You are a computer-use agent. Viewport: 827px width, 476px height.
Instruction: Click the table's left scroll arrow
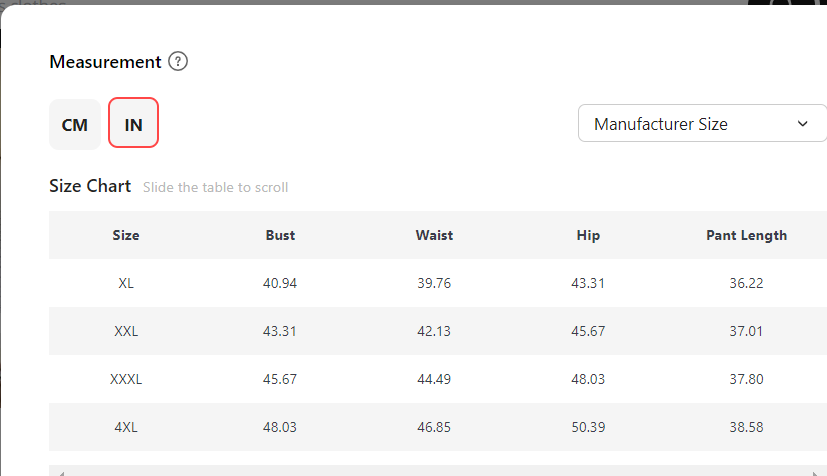59,472
